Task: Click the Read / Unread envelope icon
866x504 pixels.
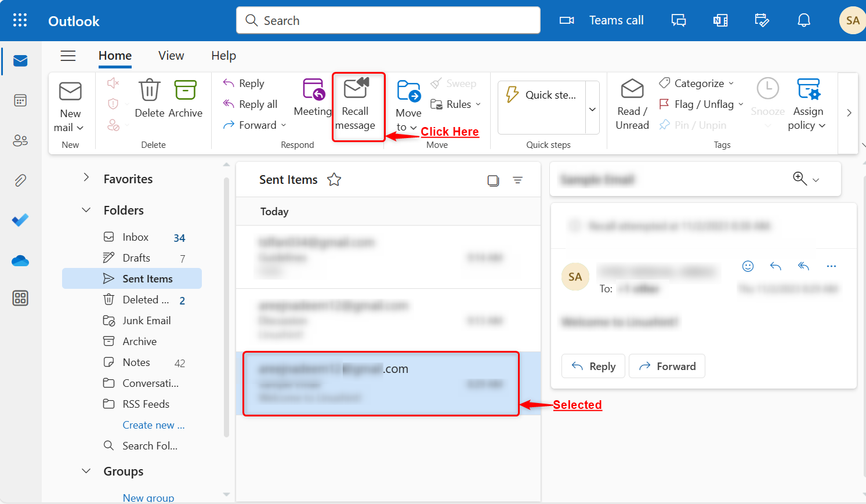Action: pyautogui.click(x=632, y=89)
